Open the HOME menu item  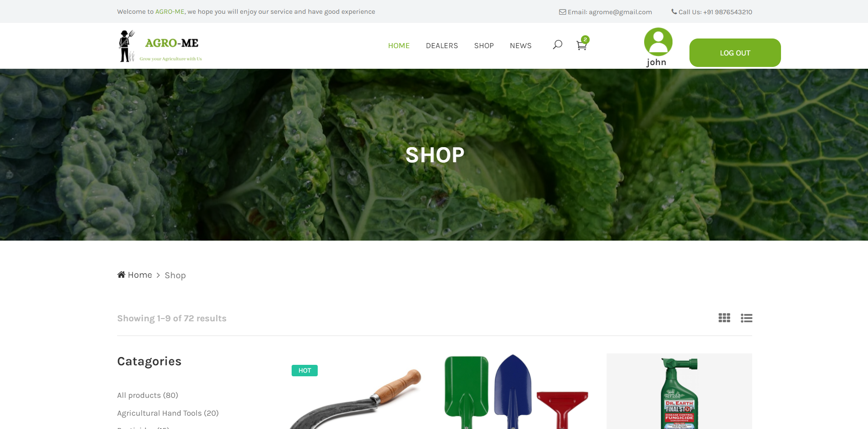[399, 46]
